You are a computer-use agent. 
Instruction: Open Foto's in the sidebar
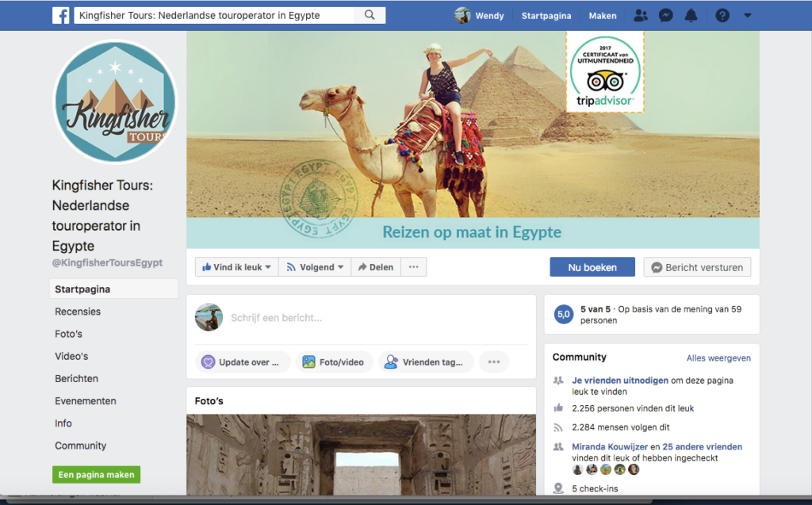(68, 334)
